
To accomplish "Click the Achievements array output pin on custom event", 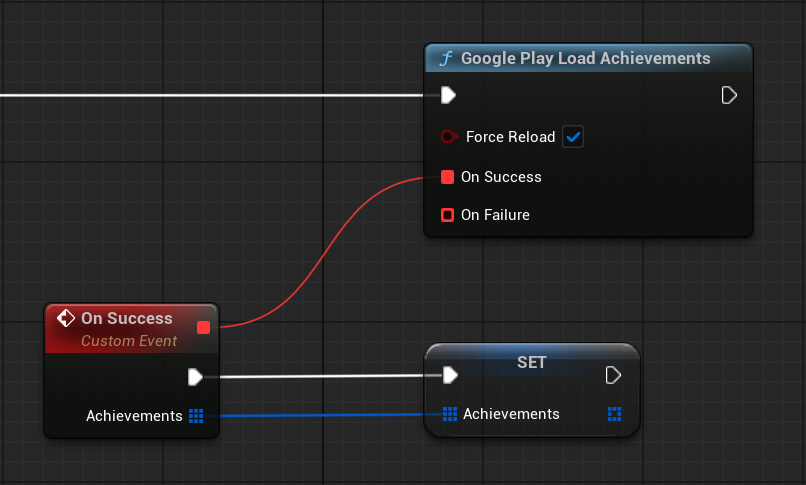I will pyautogui.click(x=196, y=416).
